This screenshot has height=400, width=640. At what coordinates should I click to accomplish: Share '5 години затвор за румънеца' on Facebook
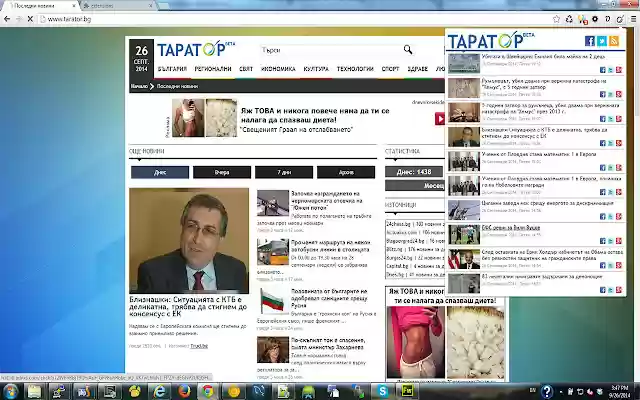pos(602,119)
